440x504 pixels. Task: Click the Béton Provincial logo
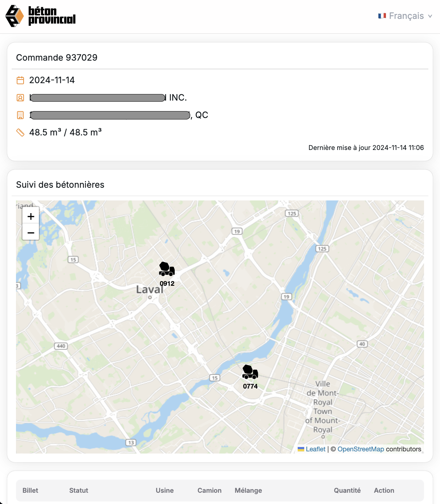[40, 16]
